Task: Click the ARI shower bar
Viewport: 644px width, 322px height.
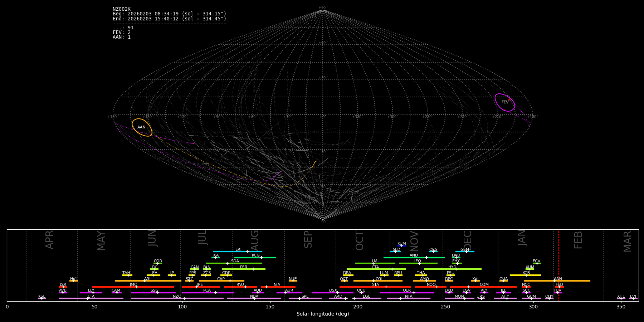Action: pyautogui.click(x=148, y=281)
